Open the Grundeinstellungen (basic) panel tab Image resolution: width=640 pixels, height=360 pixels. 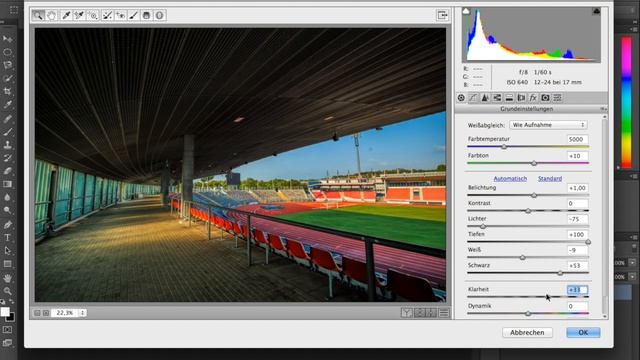click(x=461, y=98)
